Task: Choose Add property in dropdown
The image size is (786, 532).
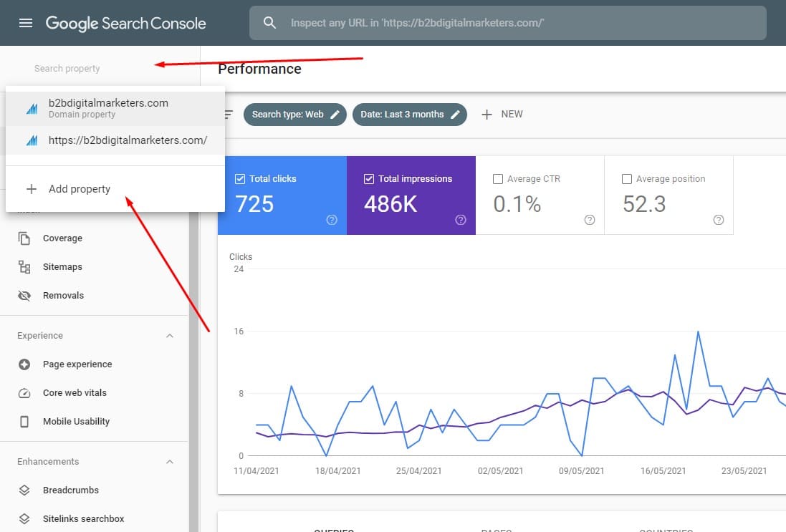Action: coord(115,189)
